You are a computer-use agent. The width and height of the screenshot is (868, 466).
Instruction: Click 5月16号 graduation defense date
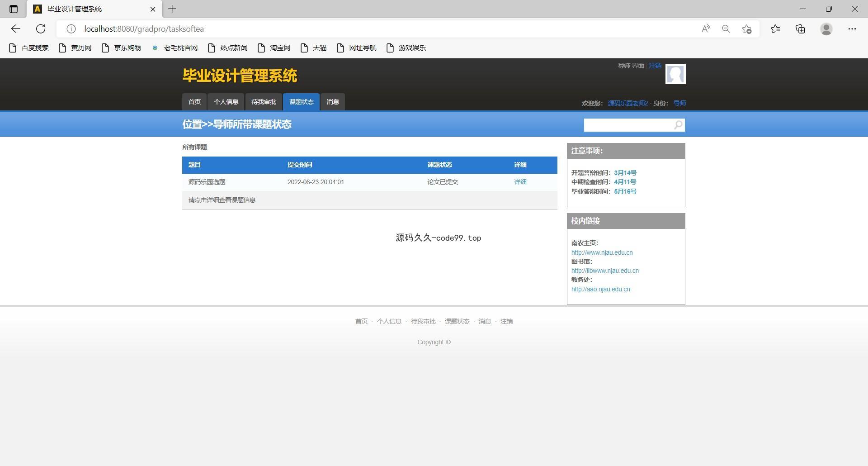pyautogui.click(x=625, y=191)
